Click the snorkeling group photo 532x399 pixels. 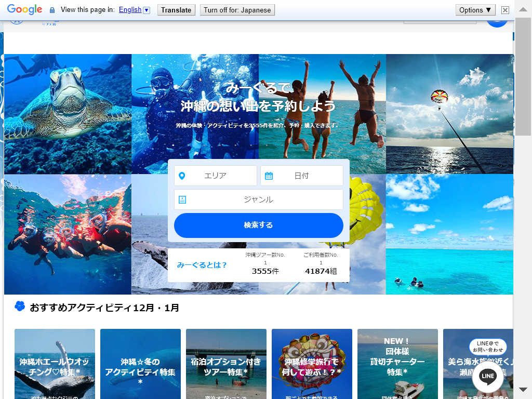[x=68, y=234]
